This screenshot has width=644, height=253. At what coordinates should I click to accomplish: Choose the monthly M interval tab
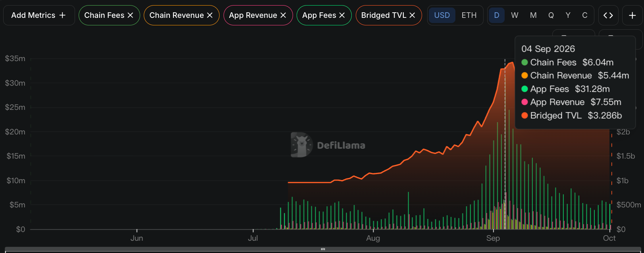533,15
